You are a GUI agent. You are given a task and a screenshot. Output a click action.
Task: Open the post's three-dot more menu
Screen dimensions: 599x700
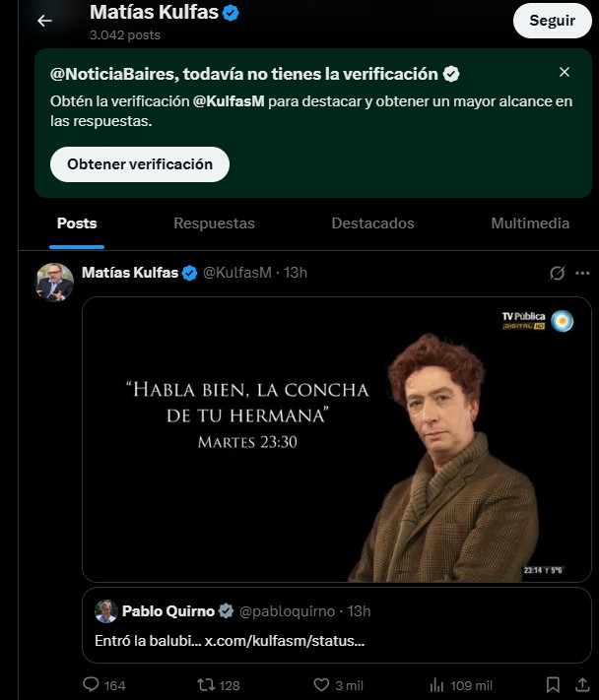[x=582, y=273]
